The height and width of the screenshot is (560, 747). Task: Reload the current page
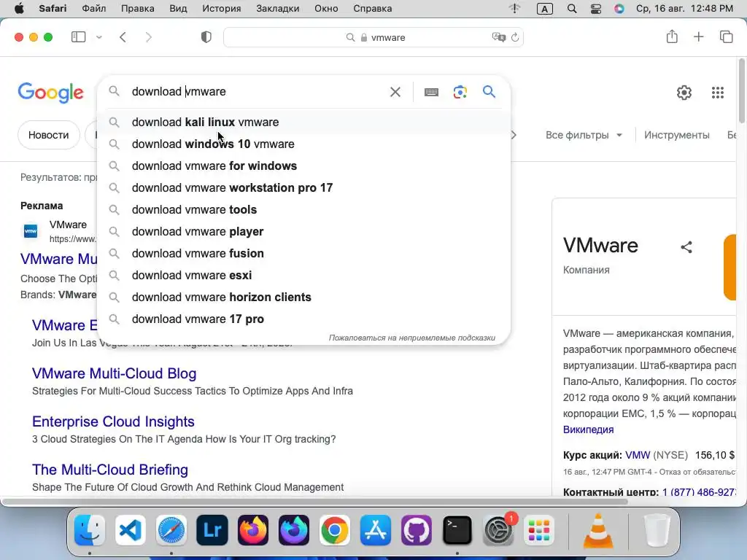tap(515, 37)
